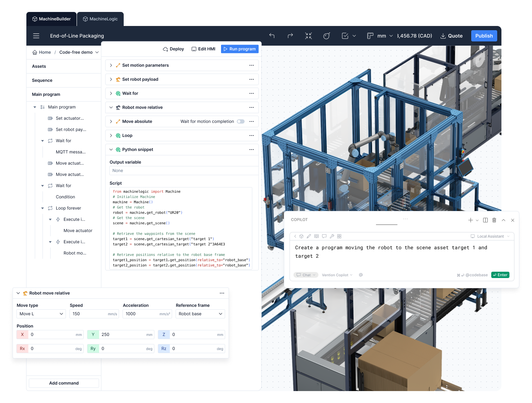Image resolution: width=532 pixels, height=403 pixels.
Task: Click the Run program button
Action: 240,49
